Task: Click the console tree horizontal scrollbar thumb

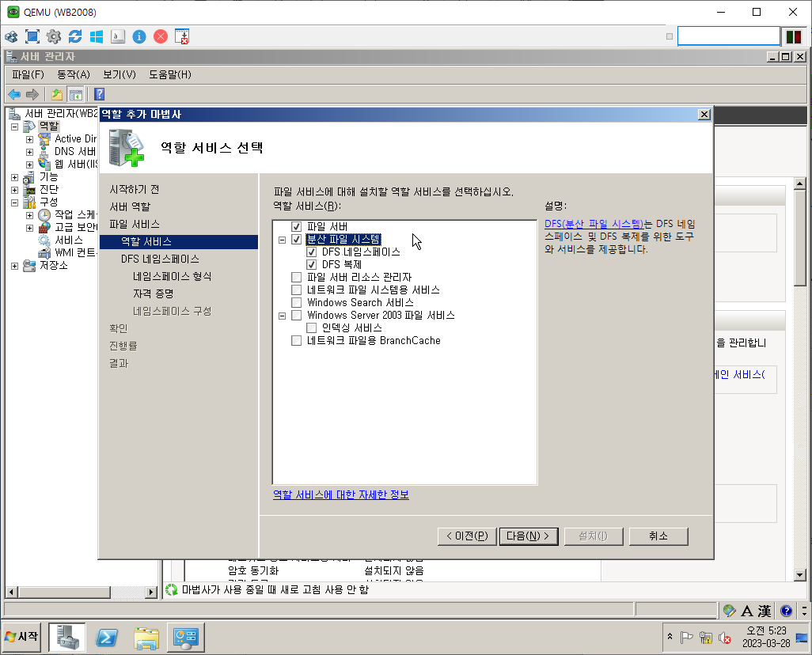Action: [64, 592]
